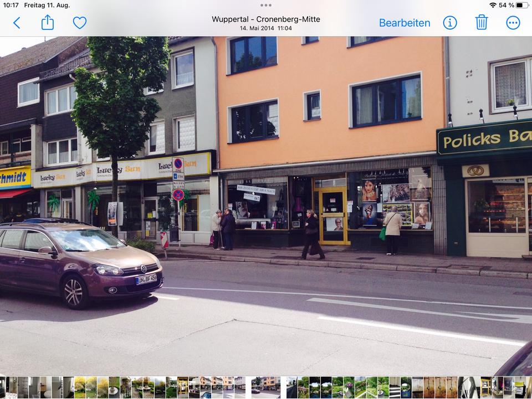Image resolution: width=532 pixels, height=399 pixels.
Task: Select the leftmost thumbnail in the filmstrip
Action: [2, 387]
